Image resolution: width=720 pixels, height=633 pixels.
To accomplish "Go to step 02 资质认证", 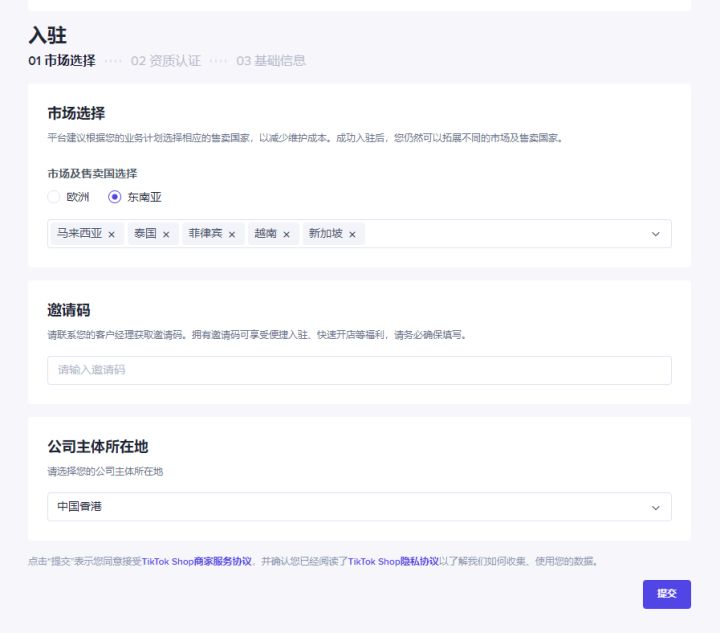I will [166, 61].
